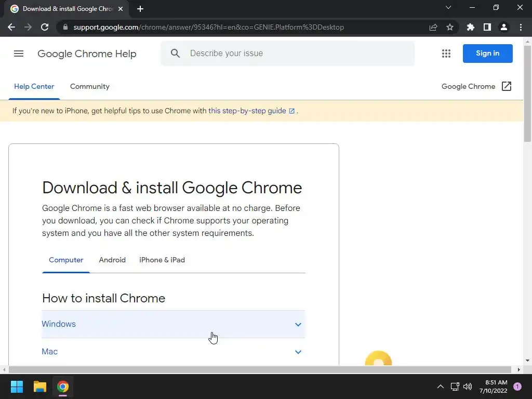Share this page using address bar icon
Screen dimensions: 532x399
point(433,27)
